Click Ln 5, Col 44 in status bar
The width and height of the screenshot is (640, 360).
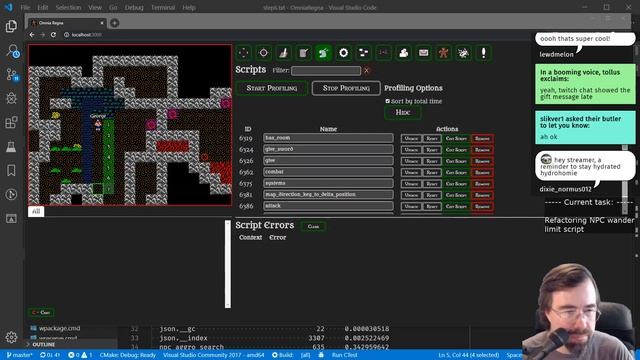click(469, 355)
